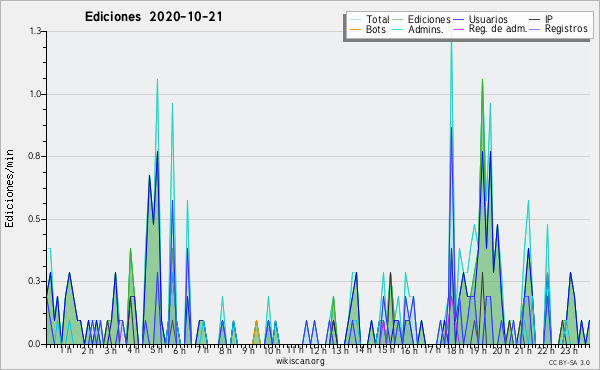Click the 1.3 y-axis value
The height and width of the screenshot is (370, 600).
click(x=35, y=31)
